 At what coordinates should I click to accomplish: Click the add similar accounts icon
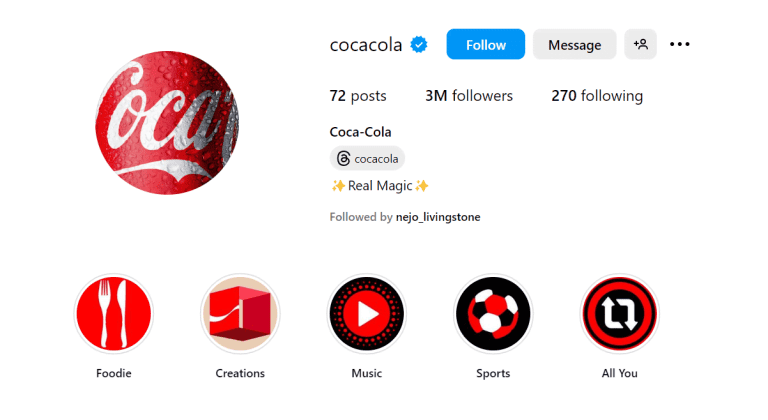pos(641,44)
